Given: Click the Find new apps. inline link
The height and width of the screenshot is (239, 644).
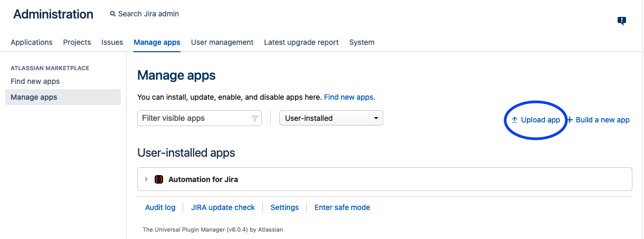Looking at the screenshot, I should click(x=349, y=97).
